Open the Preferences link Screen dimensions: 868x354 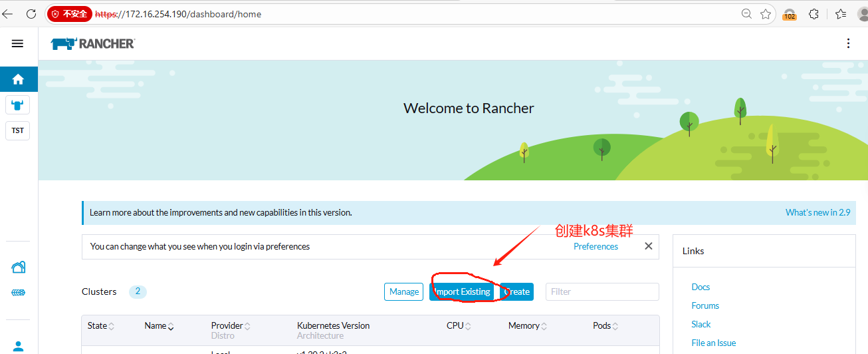click(x=596, y=246)
